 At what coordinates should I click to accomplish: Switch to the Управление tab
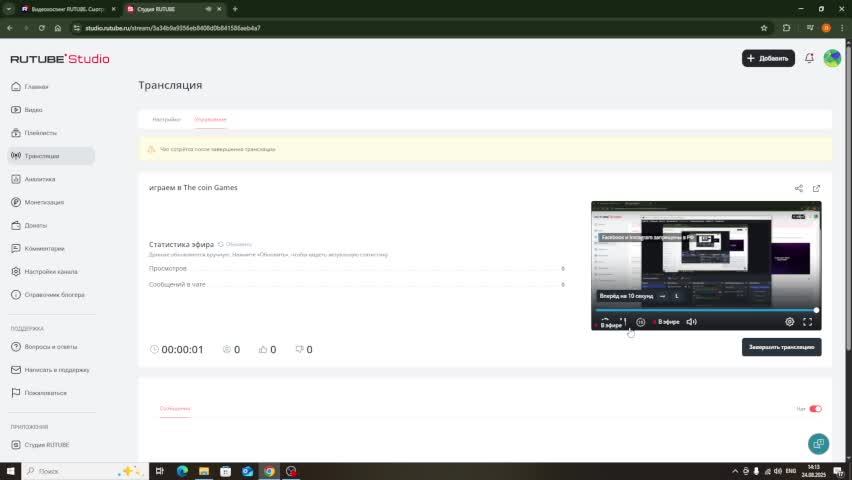[210, 120]
